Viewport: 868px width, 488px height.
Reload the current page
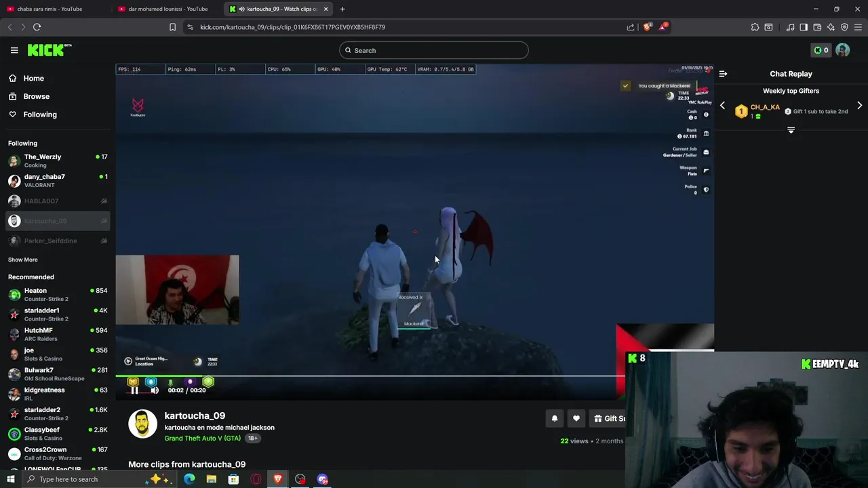(37, 27)
